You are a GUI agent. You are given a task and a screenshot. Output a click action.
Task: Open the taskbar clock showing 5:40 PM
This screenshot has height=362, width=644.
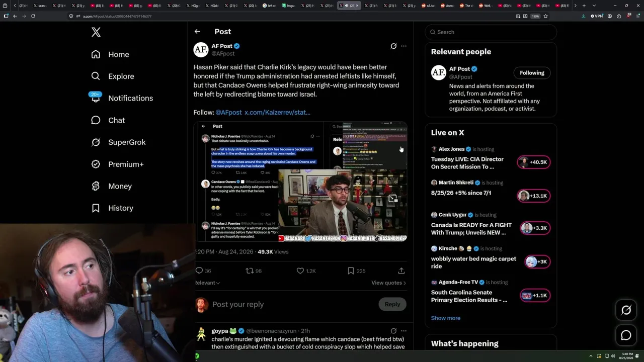click(626, 356)
